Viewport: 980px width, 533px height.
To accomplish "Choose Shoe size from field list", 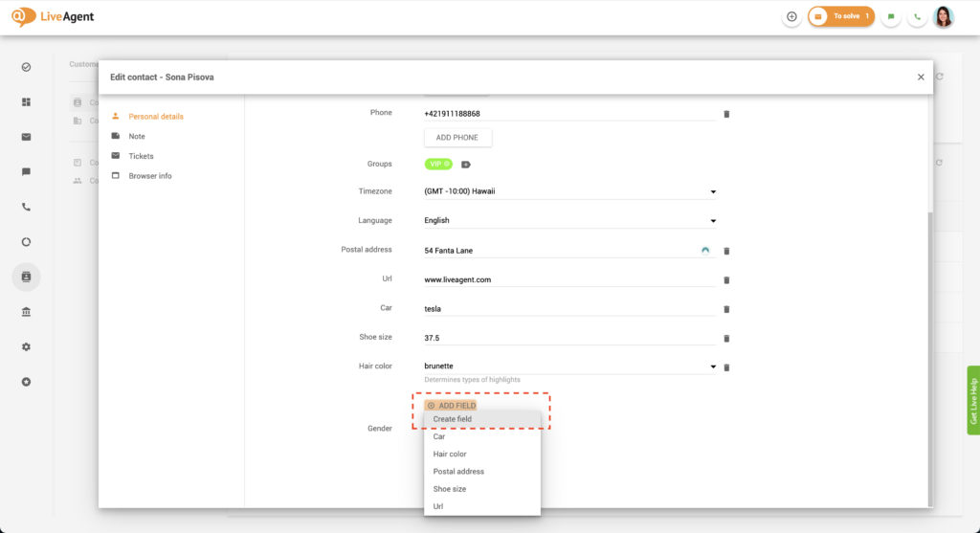I will click(450, 489).
